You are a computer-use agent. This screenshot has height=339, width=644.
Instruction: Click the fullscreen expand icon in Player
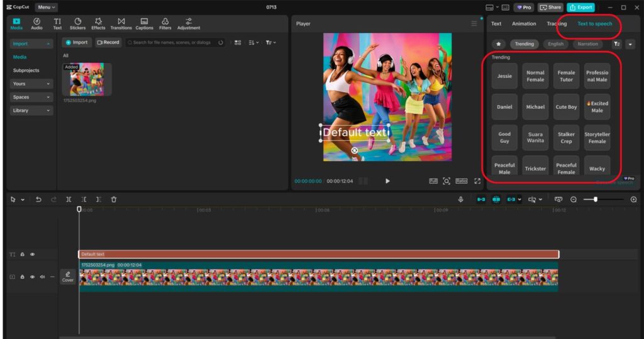click(477, 181)
